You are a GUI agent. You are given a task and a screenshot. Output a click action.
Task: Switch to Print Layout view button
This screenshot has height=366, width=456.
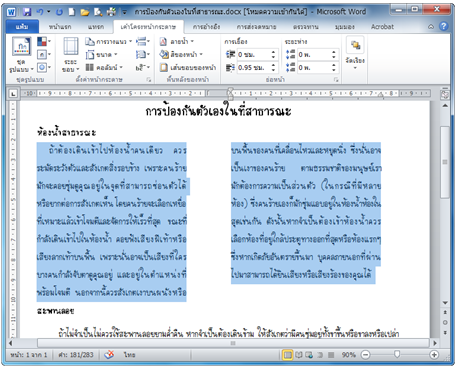point(287,355)
